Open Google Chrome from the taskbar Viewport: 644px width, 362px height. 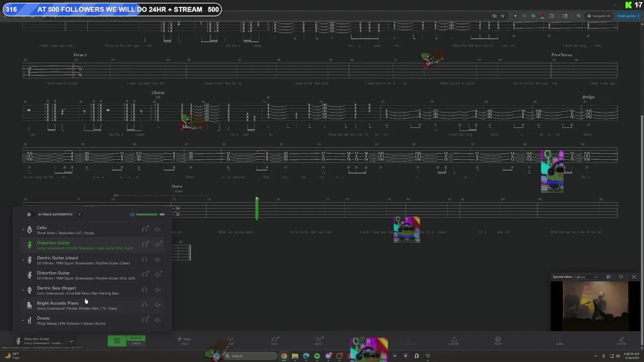[x=284, y=356]
